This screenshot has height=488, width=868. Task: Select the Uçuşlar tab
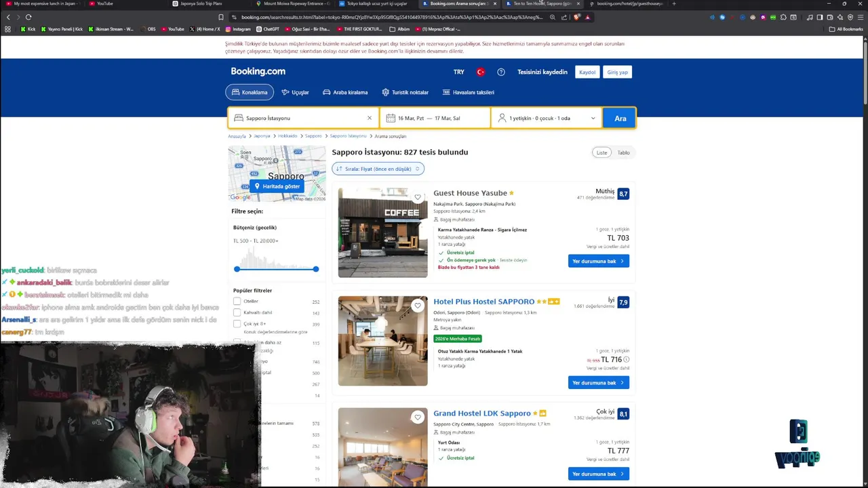tap(295, 92)
